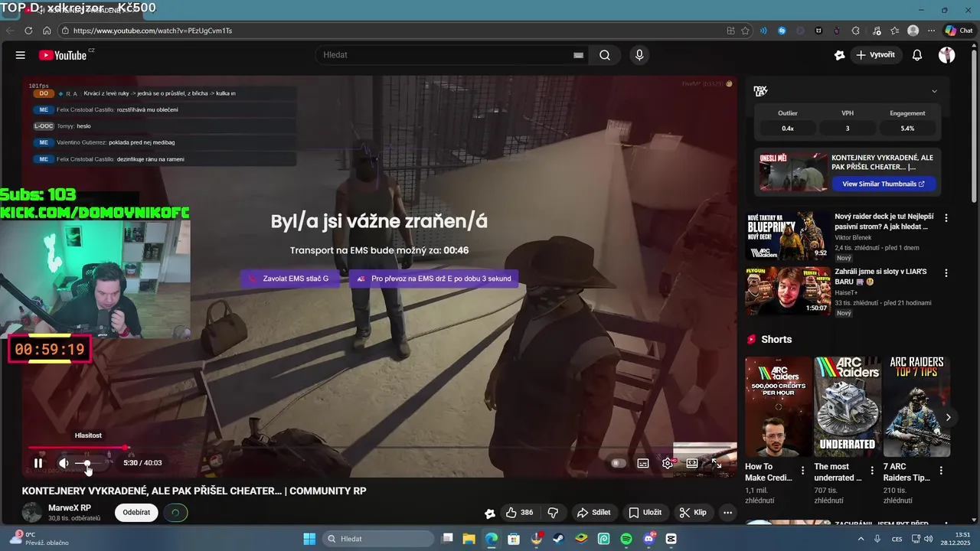Click the taskbar Hledat search box
The width and height of the screenshot is (980, 551).
(379, 539)
